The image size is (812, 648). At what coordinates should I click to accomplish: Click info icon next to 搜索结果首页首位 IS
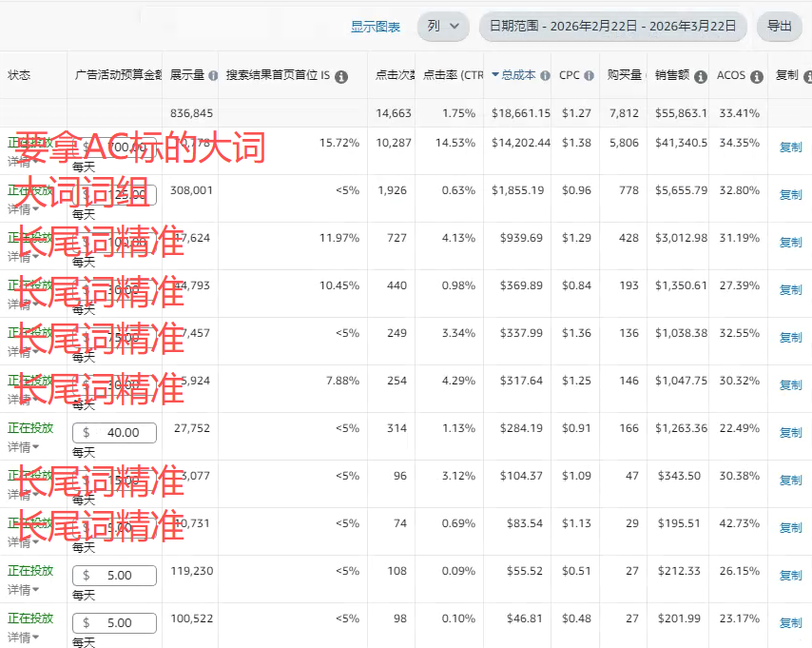point(341,77)
